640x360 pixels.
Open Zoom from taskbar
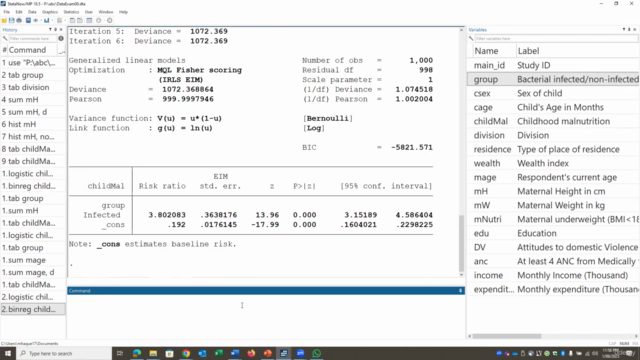pos(300,353)
